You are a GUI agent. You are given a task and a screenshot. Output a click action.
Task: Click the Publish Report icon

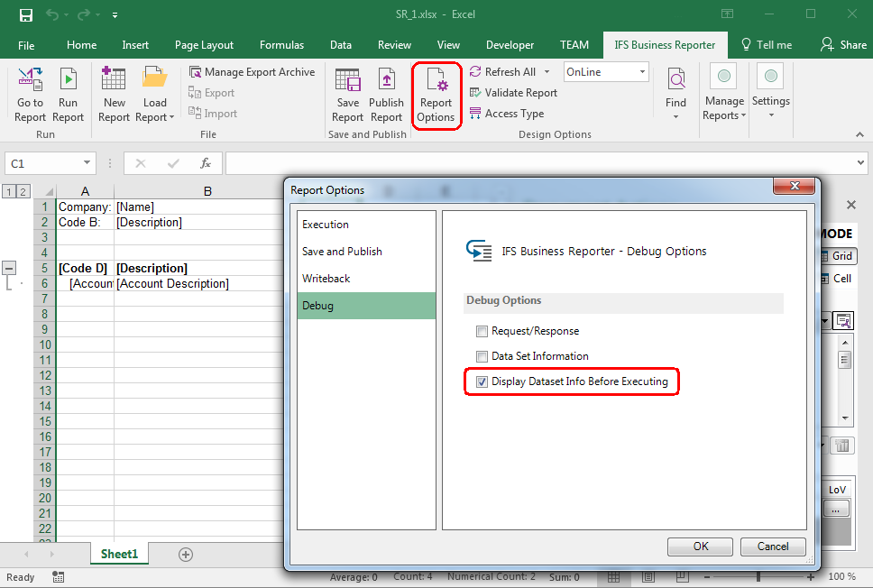[x=386, y=80]
